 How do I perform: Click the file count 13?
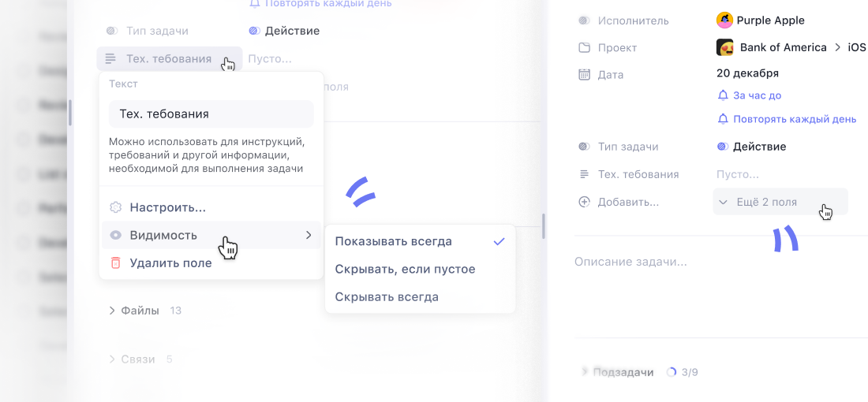(x=175, y=311)
